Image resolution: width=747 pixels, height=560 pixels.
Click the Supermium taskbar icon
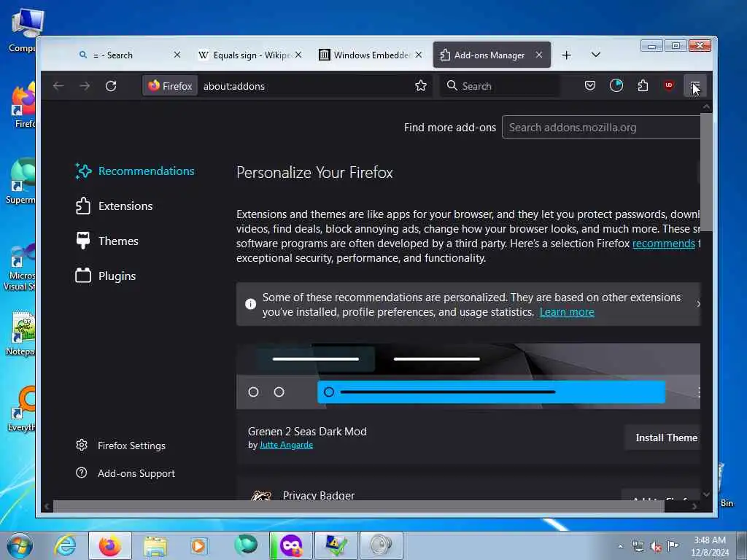246,545
